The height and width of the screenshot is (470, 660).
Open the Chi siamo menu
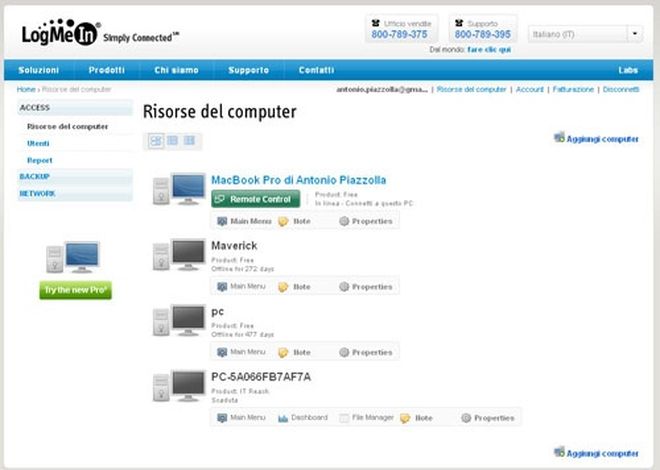pos(176,70)
